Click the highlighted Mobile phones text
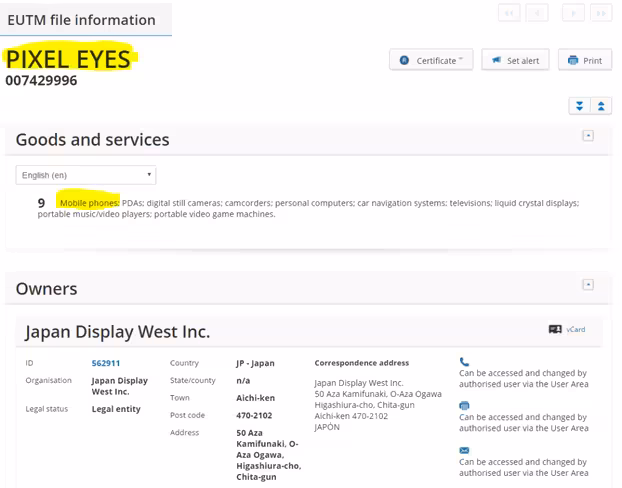 pos(89,203)
